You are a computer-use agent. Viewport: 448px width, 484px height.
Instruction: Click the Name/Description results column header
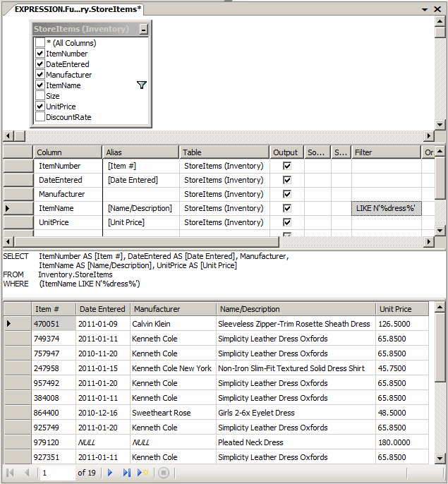point(296,309)
